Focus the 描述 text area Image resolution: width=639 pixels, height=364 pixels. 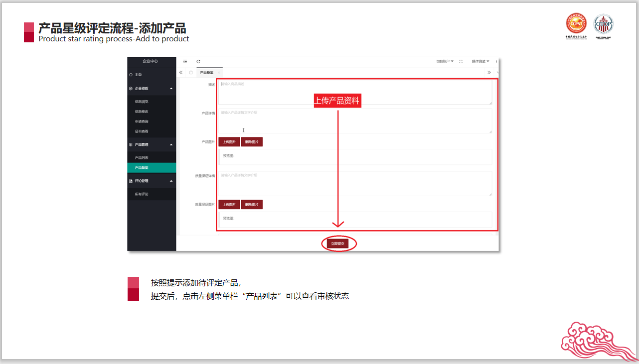355,93
